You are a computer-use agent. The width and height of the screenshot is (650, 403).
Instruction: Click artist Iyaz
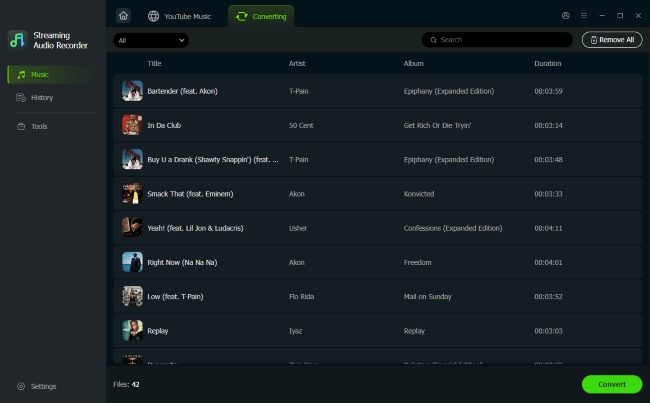point(295,331)
